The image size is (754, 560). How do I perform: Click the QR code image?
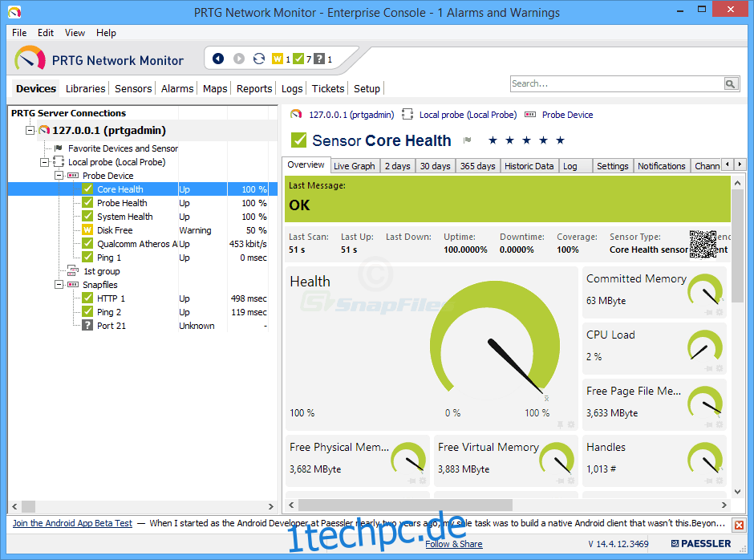[703, 244]
